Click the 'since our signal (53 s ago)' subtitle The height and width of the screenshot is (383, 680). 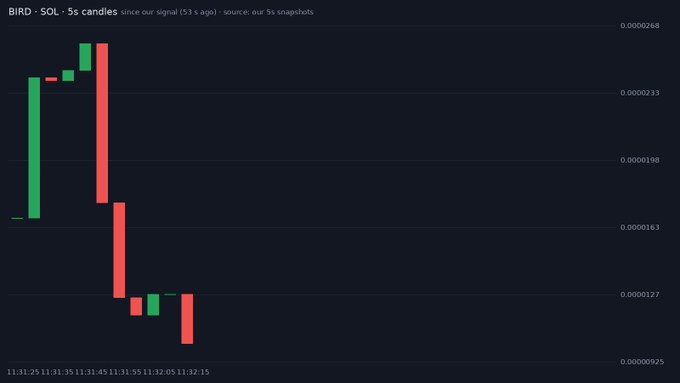[168, 12]
